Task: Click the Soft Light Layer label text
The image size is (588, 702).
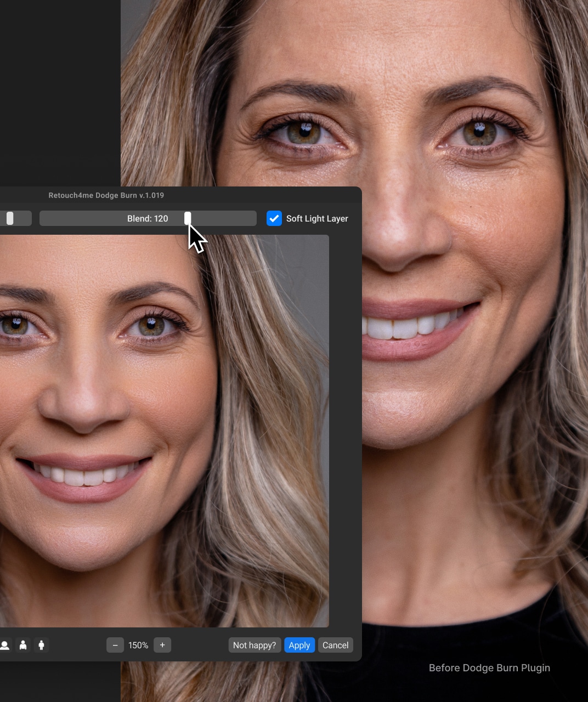Action: tap(317, 218)
